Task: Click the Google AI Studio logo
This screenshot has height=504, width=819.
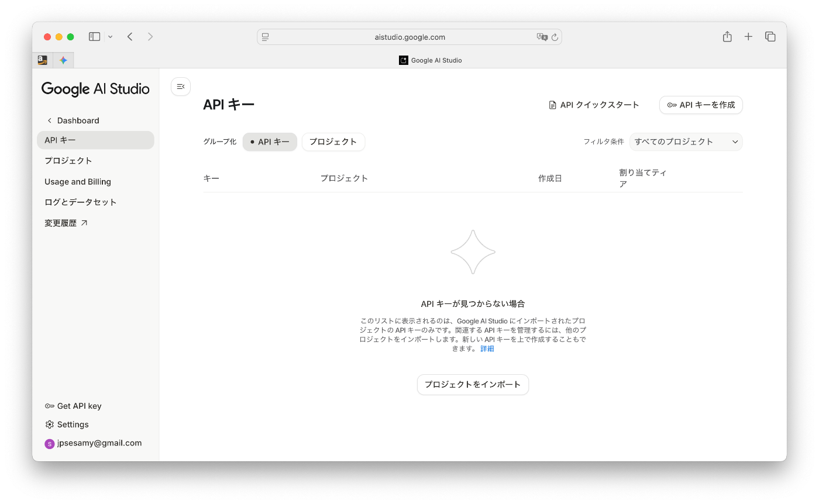Action: point(95,89)
